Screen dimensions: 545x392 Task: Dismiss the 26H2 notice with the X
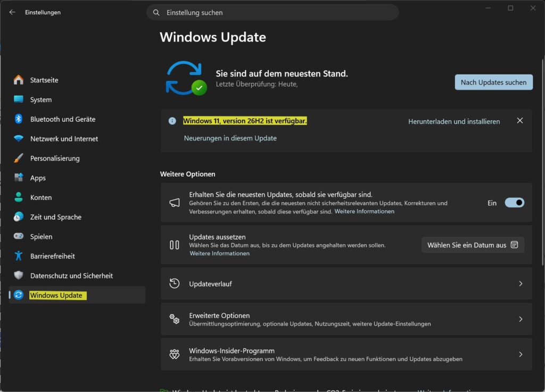(519, 121)
